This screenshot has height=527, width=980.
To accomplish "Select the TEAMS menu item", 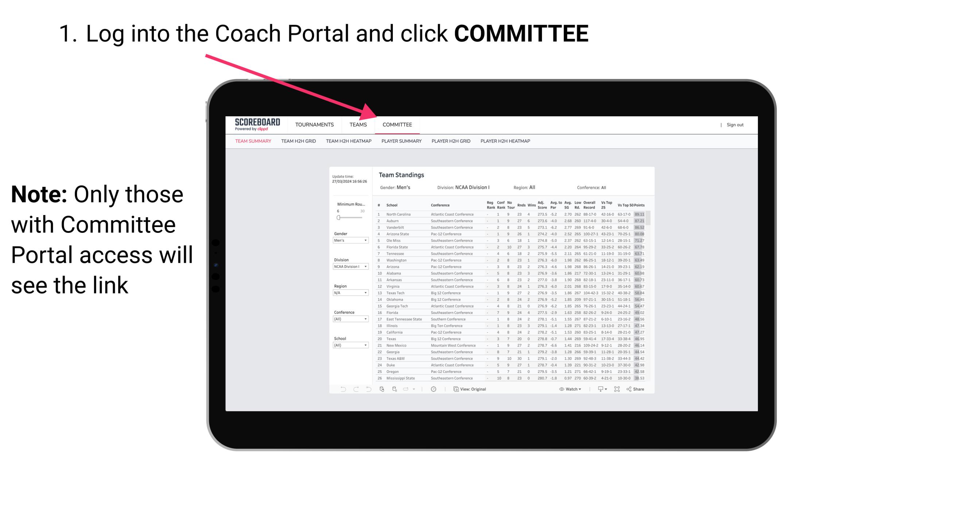I will click(x=359, y=125).
